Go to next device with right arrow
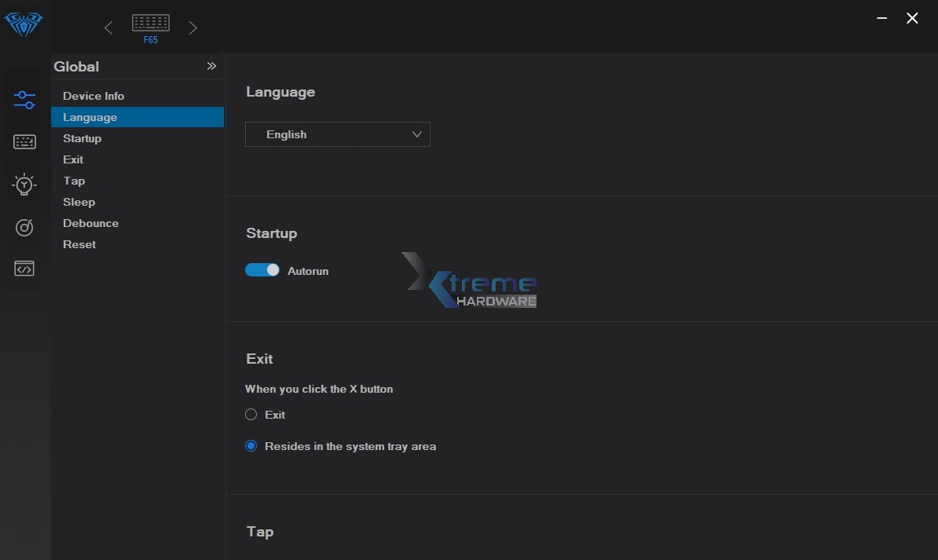938x560 pixels. [x=192, y=28]
